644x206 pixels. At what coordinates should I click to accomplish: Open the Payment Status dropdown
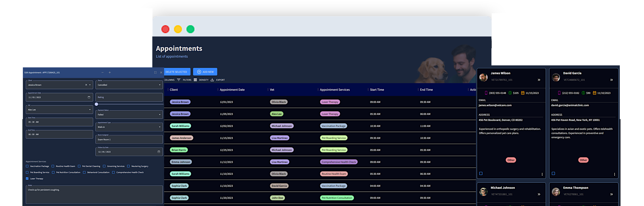[129, 114]
